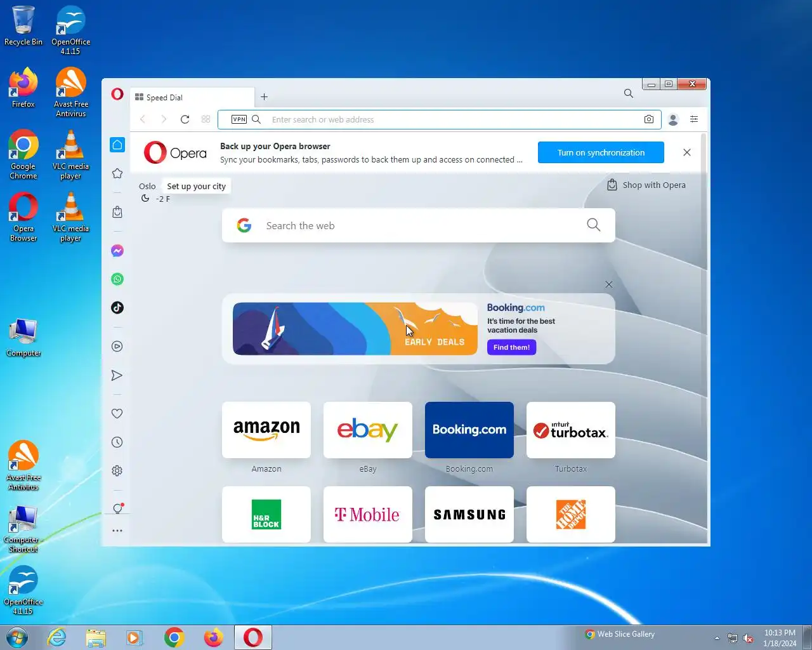Select the Speed Dial tab
The image size is (812, 650).
pos(192,97)
